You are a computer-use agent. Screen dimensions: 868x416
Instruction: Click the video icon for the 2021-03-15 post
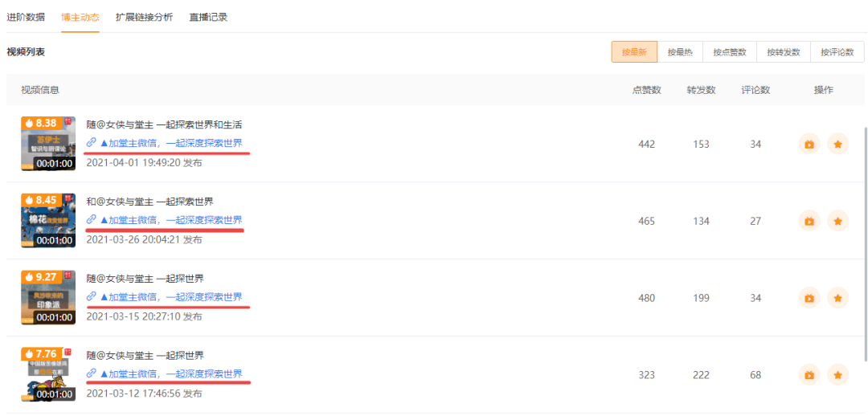[x=809, y=298]
